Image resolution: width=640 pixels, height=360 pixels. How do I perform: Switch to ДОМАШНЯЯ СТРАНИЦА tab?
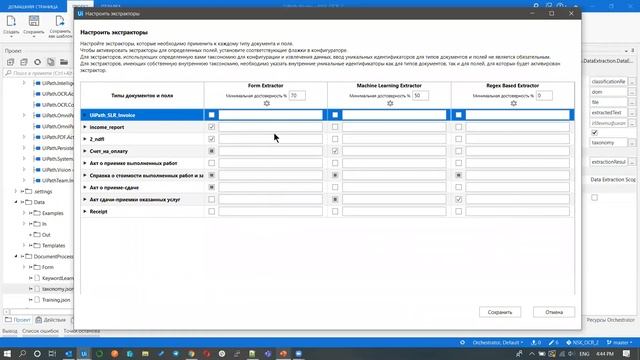click(x=33, y=6)
